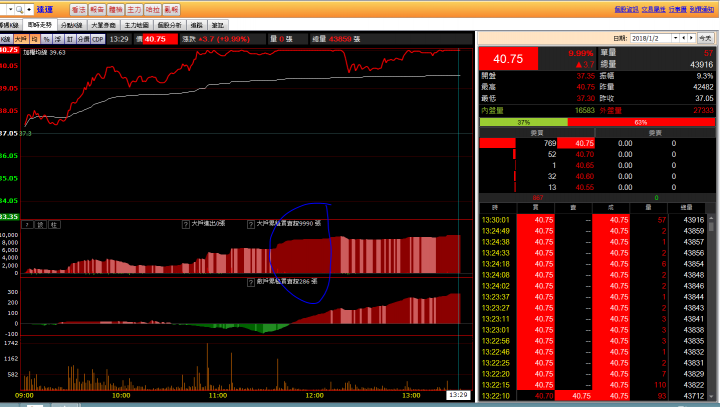Image resolution: width=720 pixels, height=407 pixels.
Task: Click the tick list scrollbar down arrow
Action: tap(712, 397)
